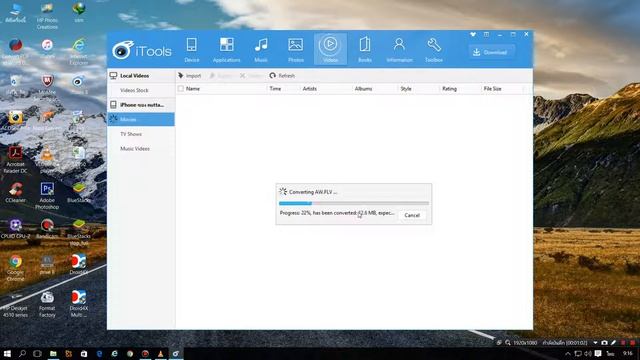Open the Applications section in iTools

click(227, 49)
